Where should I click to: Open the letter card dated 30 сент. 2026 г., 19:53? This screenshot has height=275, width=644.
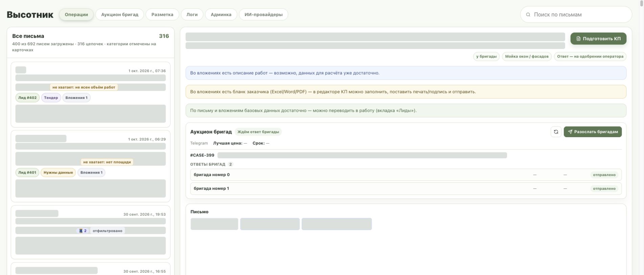click(91, 232)
